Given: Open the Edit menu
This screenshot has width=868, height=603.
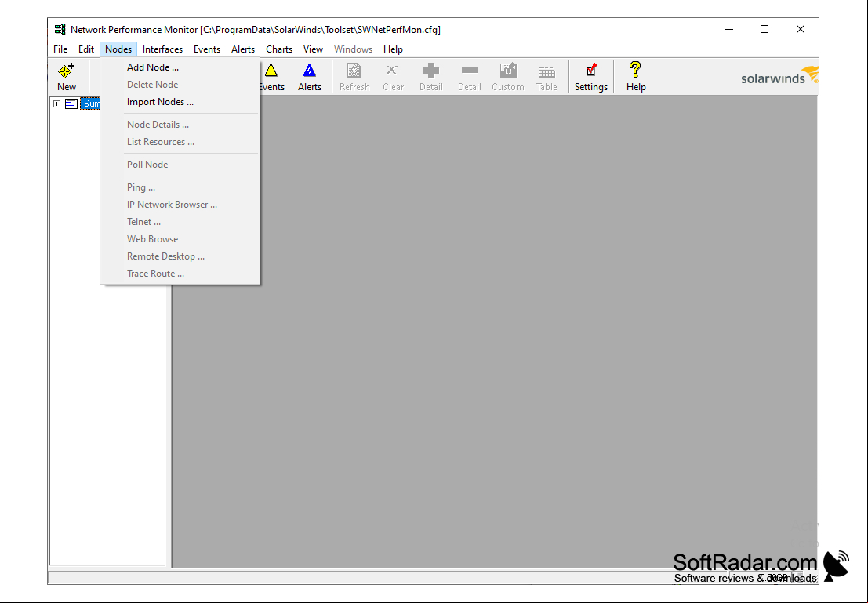Looking at the screenshot, I should [x=85, y=49].
